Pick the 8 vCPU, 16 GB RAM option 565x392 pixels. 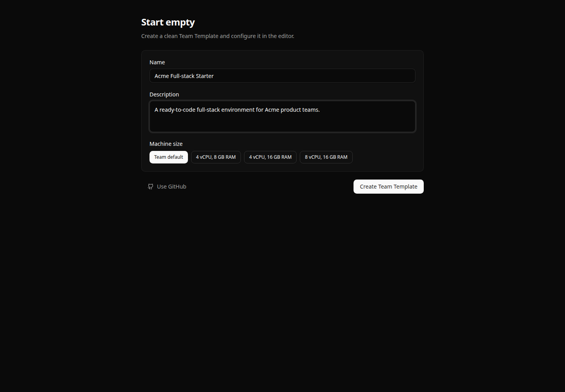click(326, 157)
